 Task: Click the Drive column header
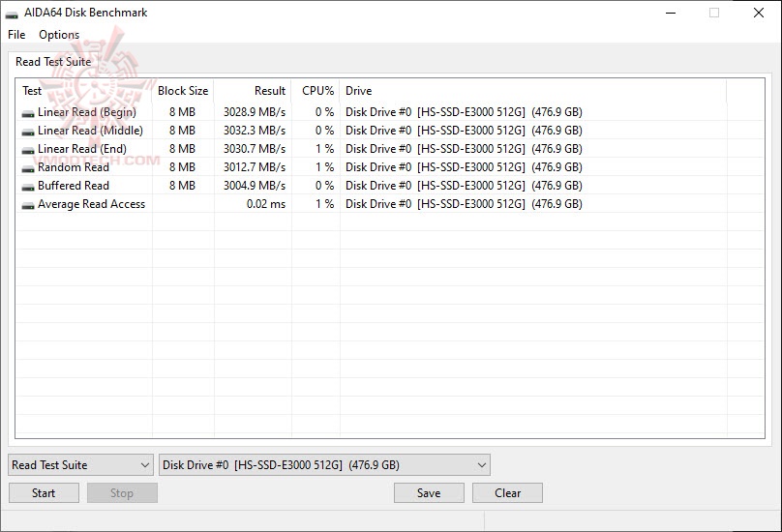(x=533, y=91)
